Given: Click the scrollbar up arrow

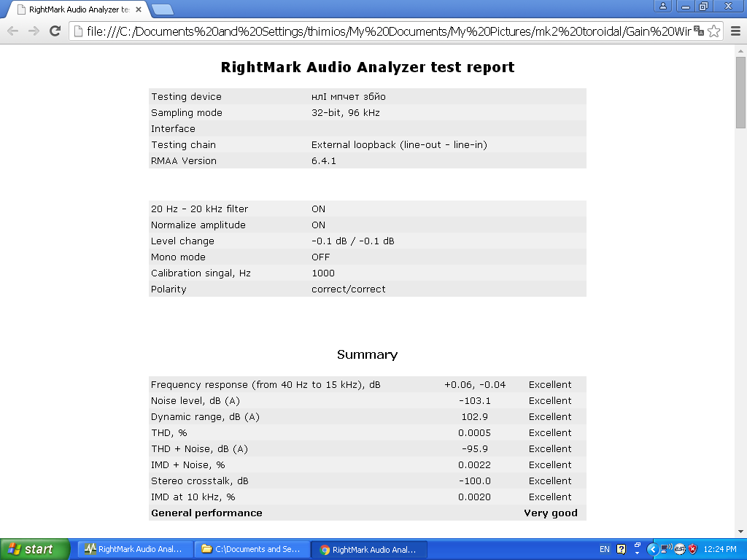Looking at the screenshot, I should click(x=740, y=51).
